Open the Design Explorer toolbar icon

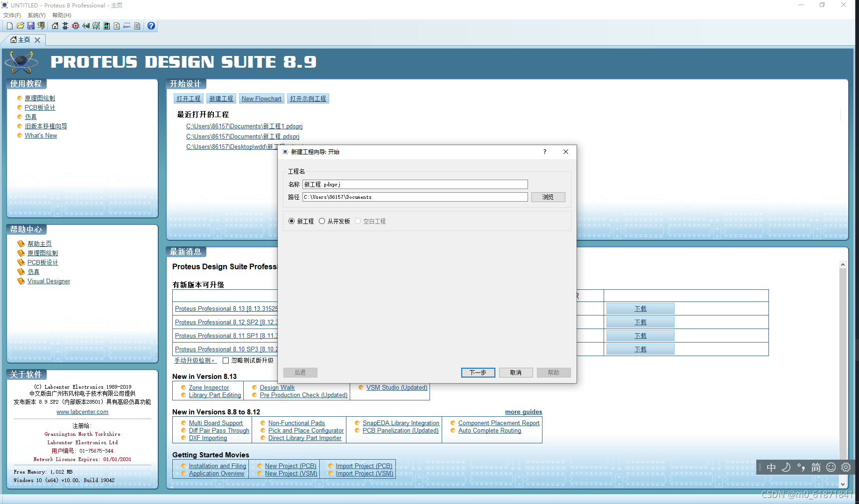click(x=106, y=26)
